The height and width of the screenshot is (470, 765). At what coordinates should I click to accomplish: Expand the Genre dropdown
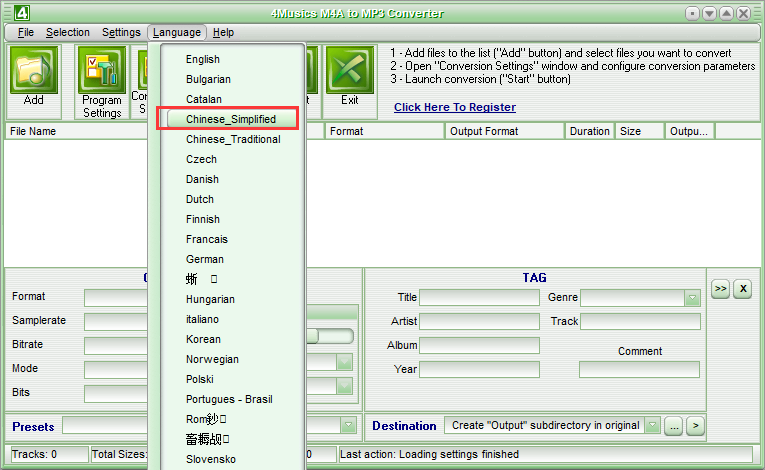692,298
